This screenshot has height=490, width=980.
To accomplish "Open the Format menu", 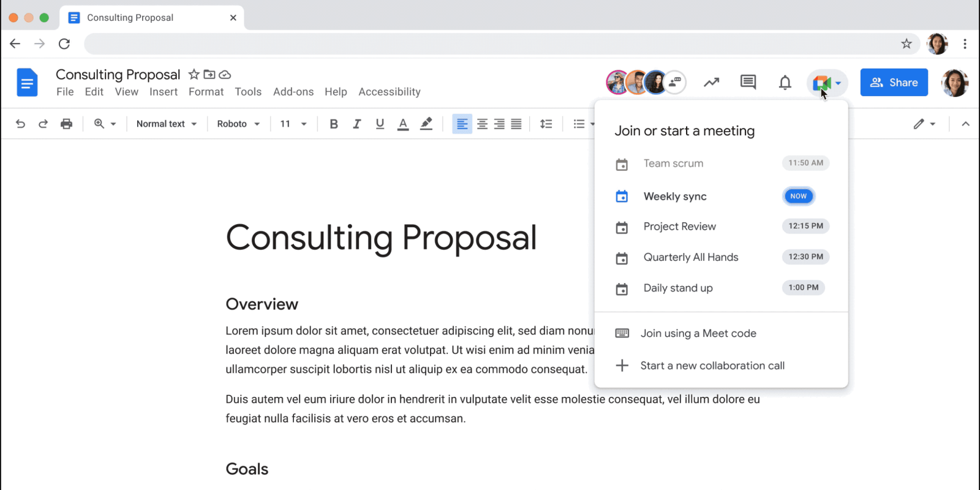I will (206, 92).
